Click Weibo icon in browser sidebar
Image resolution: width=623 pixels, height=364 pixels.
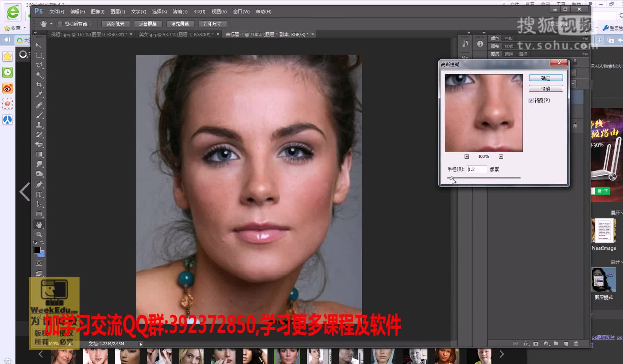(x=7, y=88)
